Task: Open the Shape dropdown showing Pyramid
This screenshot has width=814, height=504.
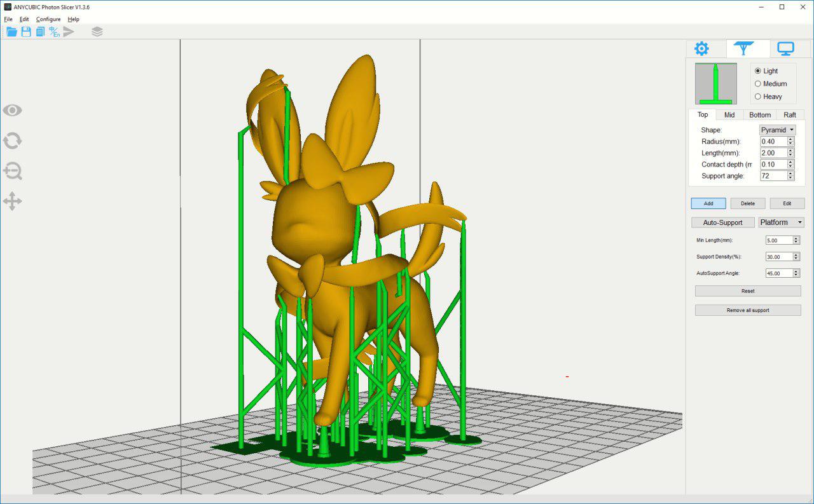Action: 778,130
